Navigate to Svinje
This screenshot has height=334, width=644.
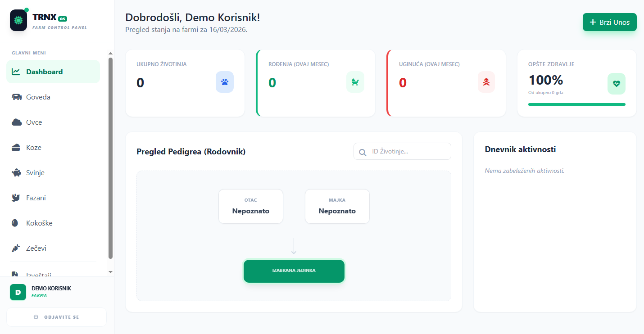pos(35,172)
